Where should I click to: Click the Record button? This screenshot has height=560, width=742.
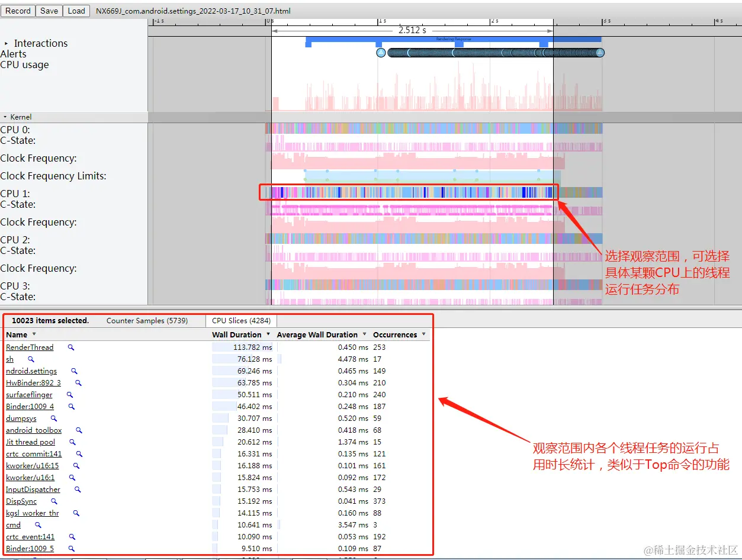tap(18, 11)
